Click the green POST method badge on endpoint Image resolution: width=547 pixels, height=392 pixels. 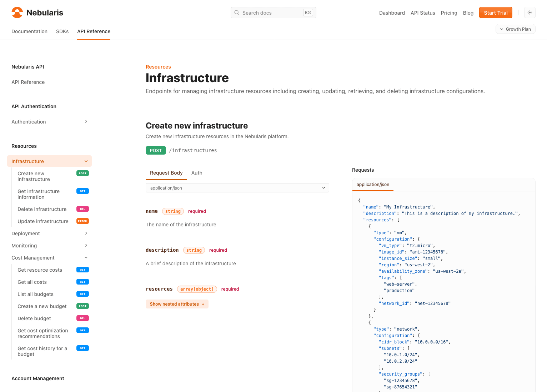[156, 150]
